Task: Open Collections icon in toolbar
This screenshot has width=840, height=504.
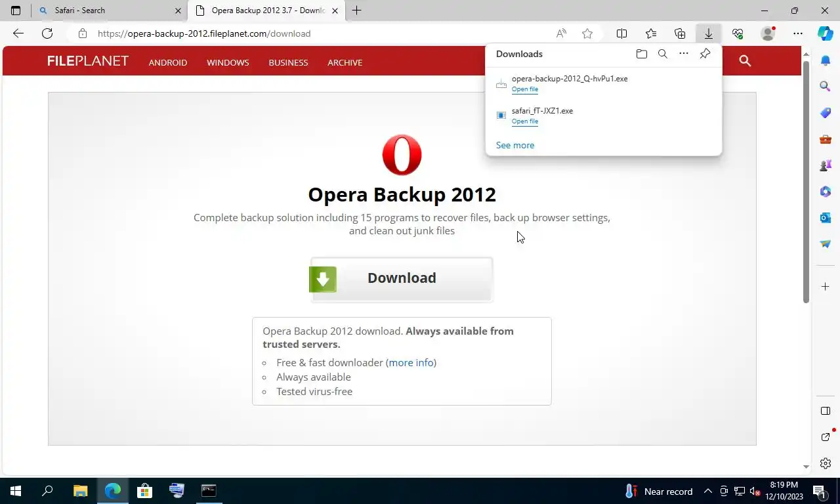Action: pos(680,33)
